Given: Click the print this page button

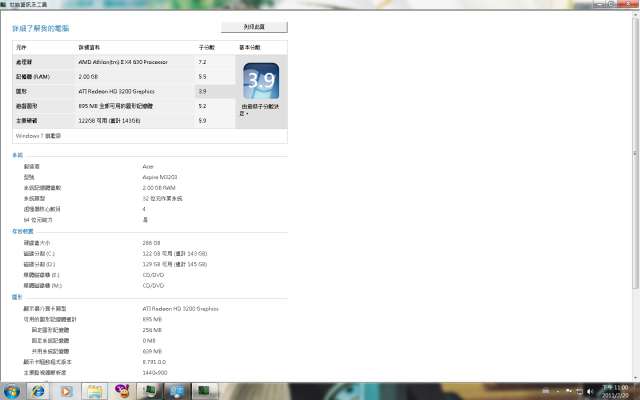Looking at the screenshot, I should click(x=254, y=27).
